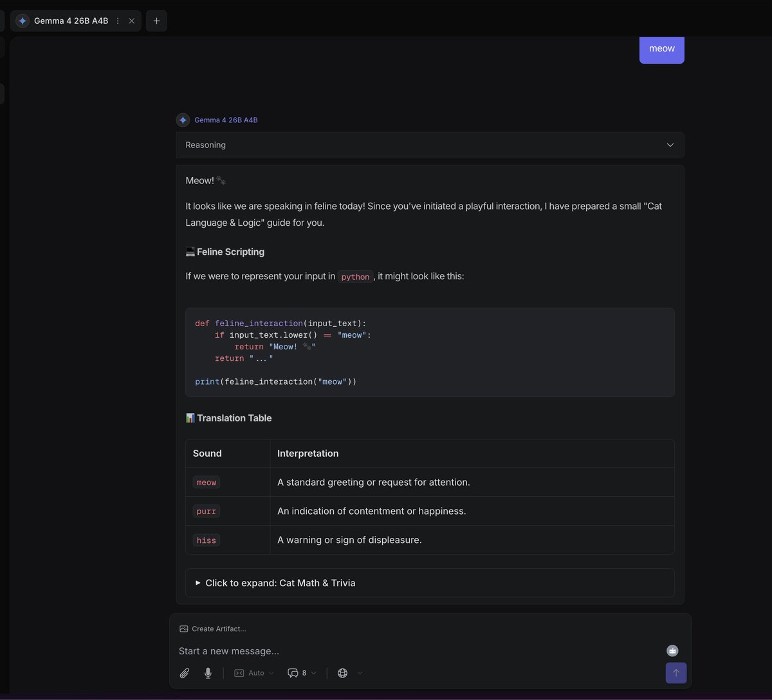Viewport: 772px width, 700px height.
Task: Click the hiss cell in translation table
Action: click(x=207, y=540)
